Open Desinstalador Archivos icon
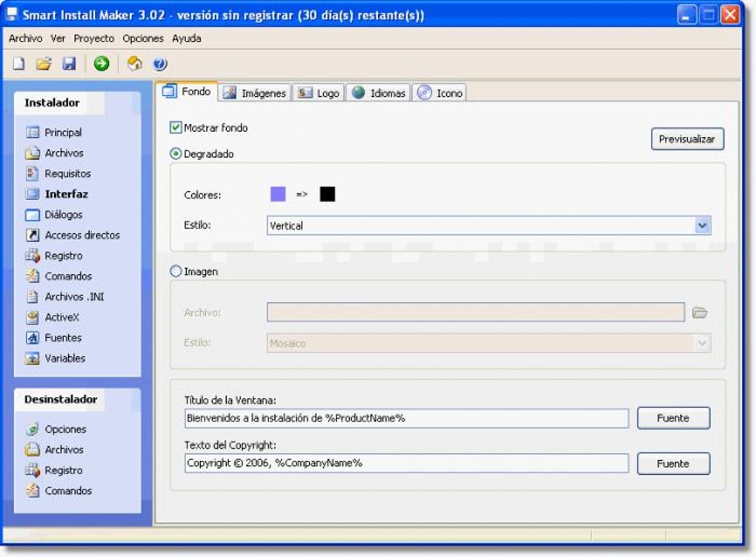Viewport: 756px width, 557px height. 33,450
